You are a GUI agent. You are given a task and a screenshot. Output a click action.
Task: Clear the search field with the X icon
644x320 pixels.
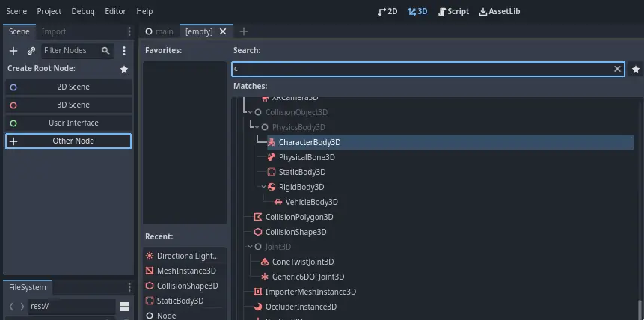(618, 69)
